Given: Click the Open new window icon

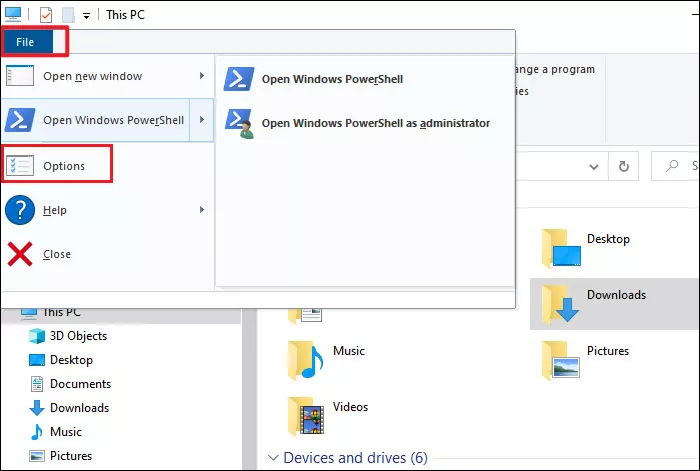Looking at the screenshot, I should (20, 75).
